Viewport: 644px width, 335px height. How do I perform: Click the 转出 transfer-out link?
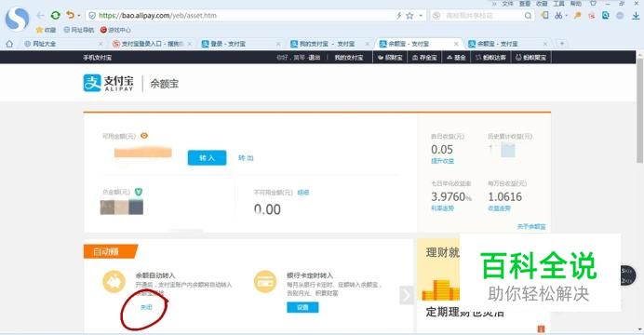point(246,158)
